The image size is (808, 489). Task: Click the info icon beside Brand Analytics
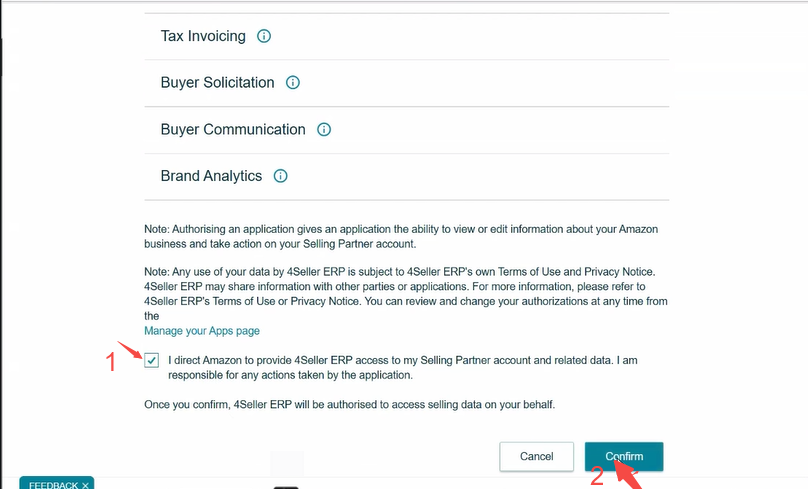point(280,176)
